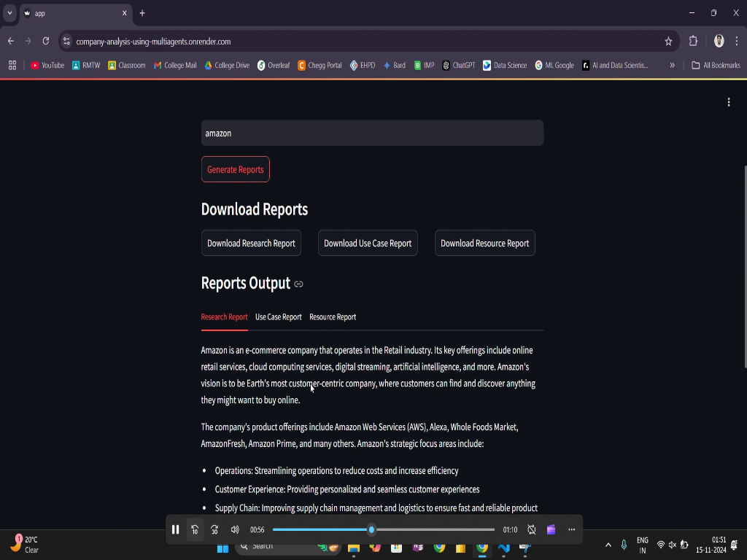Pause the video playback
Image resolution: width=747 pixels, height=560 pixels.
coord(175,529)
